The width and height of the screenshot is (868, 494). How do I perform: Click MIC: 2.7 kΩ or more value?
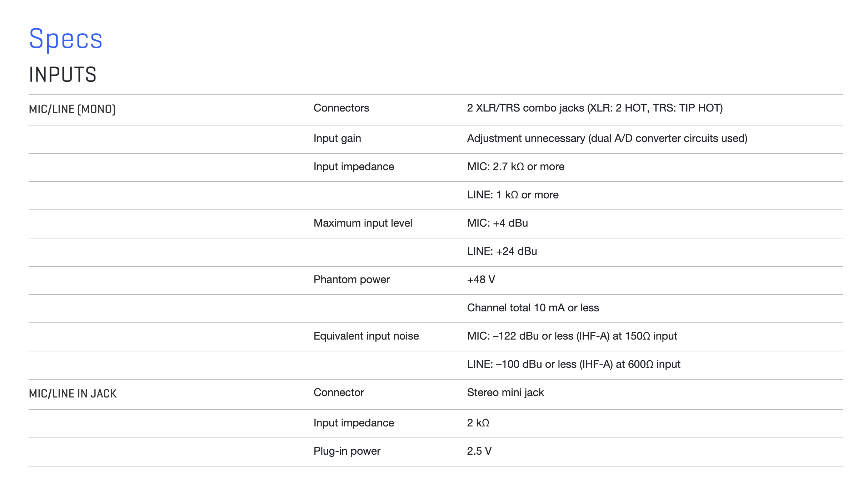click(x=515, y=167)
